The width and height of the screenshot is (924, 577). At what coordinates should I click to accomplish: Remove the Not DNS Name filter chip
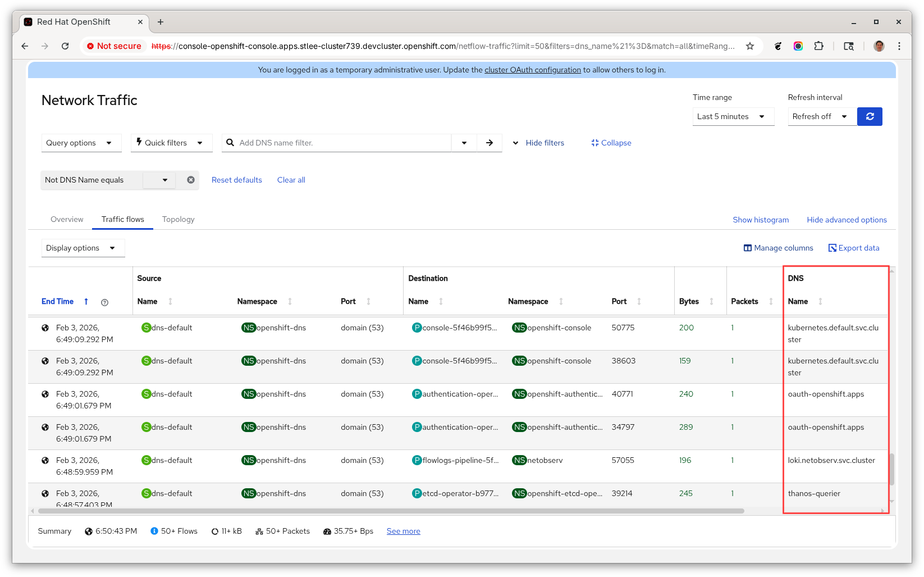(x=191, y=180)
